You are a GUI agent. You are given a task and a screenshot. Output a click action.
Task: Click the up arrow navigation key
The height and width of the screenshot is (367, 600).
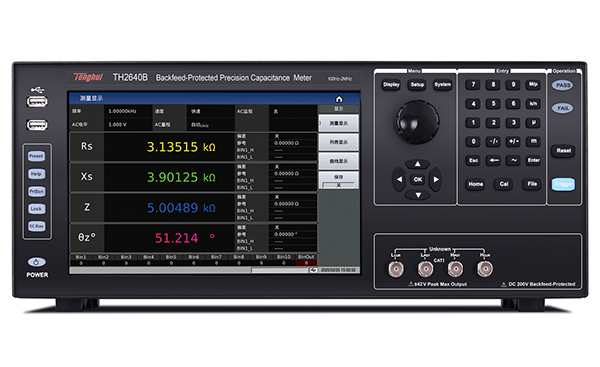tap(417, 164)
